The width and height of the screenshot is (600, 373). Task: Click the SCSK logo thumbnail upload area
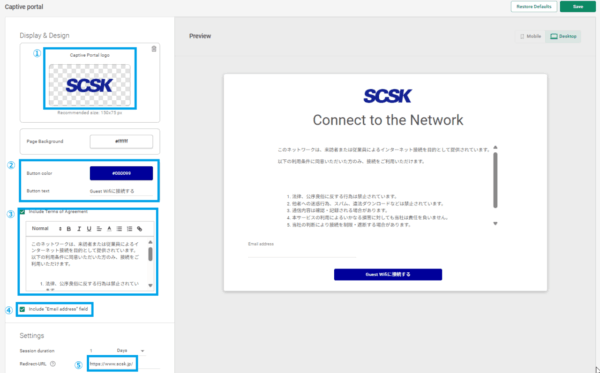coord(90,85)
